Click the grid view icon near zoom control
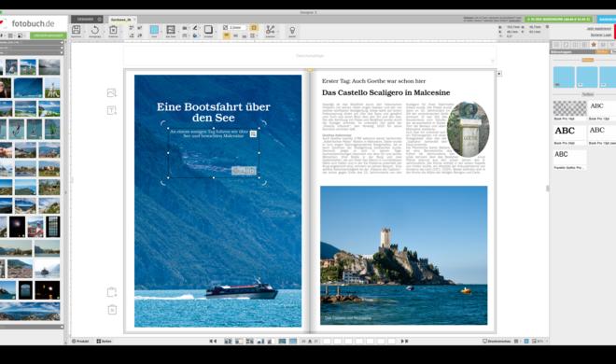The image size is (616, 364). click(x=516, y=342)
